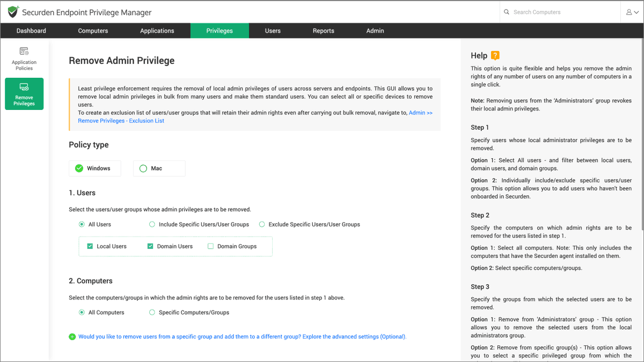
Task: Uncheck the Domain Users checkbox
Action: pyautogui.click(x=150, y=246)
